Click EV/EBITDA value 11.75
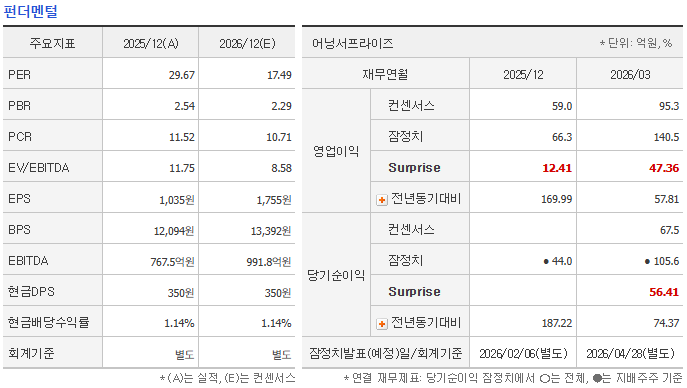The height and width of the screenshot is (388, 687). click(x=182, y=168)
